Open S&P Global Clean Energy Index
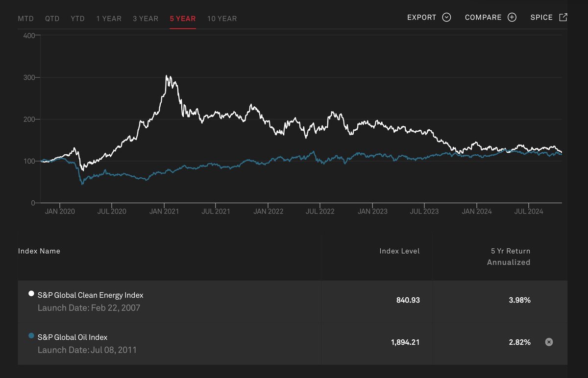This screenshot has width=588, height=378. pos(90,295)
